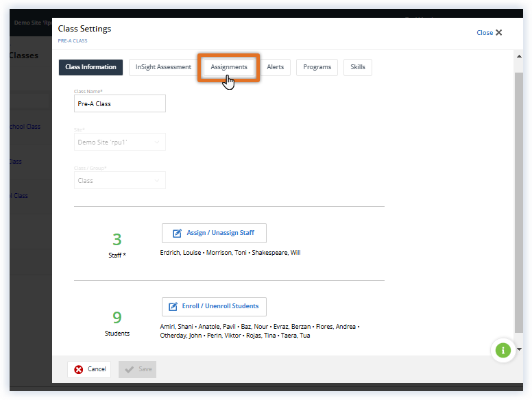Expand the Class / Group dropdown
Screen dimensions: 532x400
point(120,180)
